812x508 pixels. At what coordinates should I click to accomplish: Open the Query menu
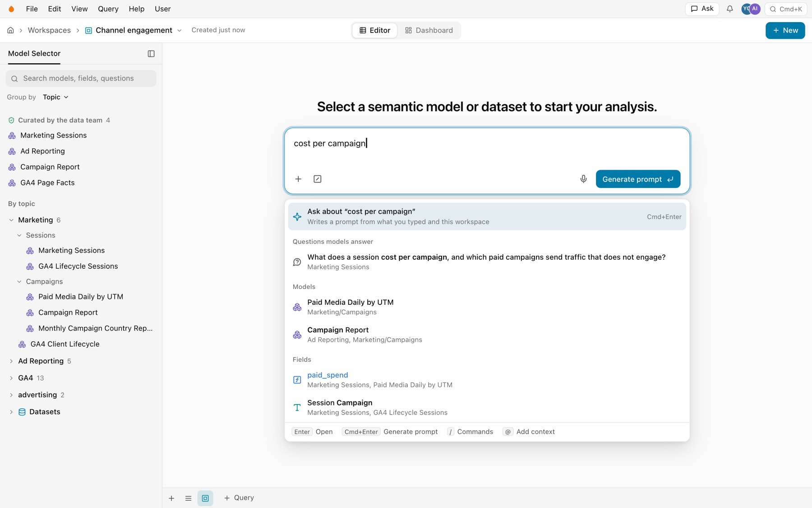[108, 9]
